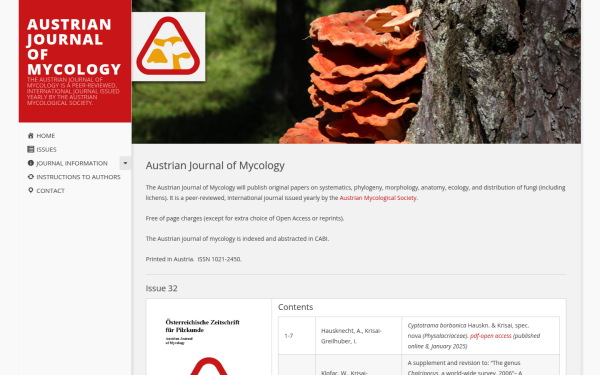600x375 pixels.
Task: Open the Home menu item
Action: 46,136
